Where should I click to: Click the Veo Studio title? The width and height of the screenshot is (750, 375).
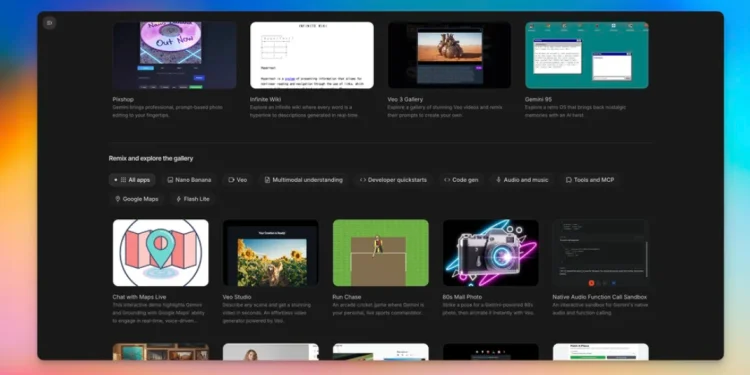(x=237, y=297)
